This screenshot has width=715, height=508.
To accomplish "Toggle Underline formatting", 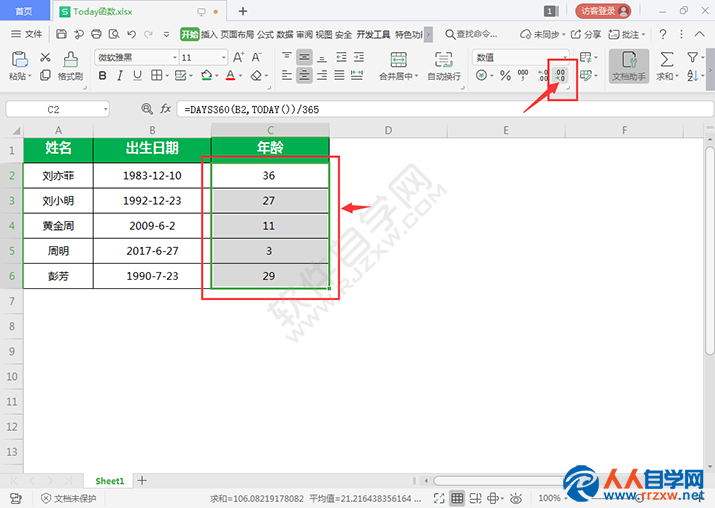I will click(x=137, y=75).
